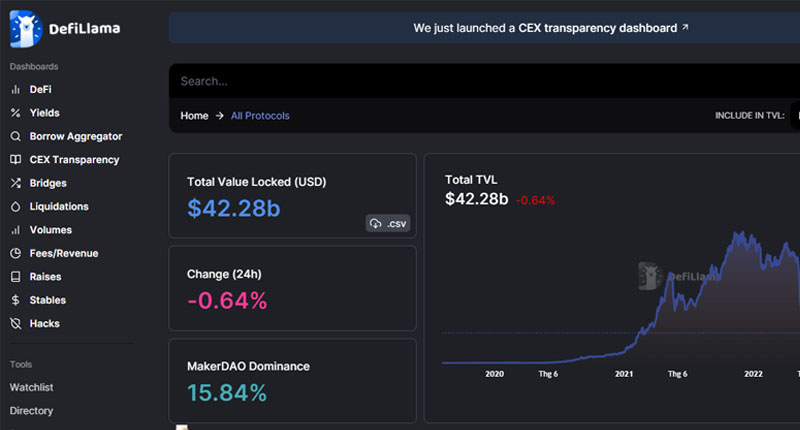Open Directory under Tools
The height and width of the screenshot is (430, 800).
pos(32,411)
